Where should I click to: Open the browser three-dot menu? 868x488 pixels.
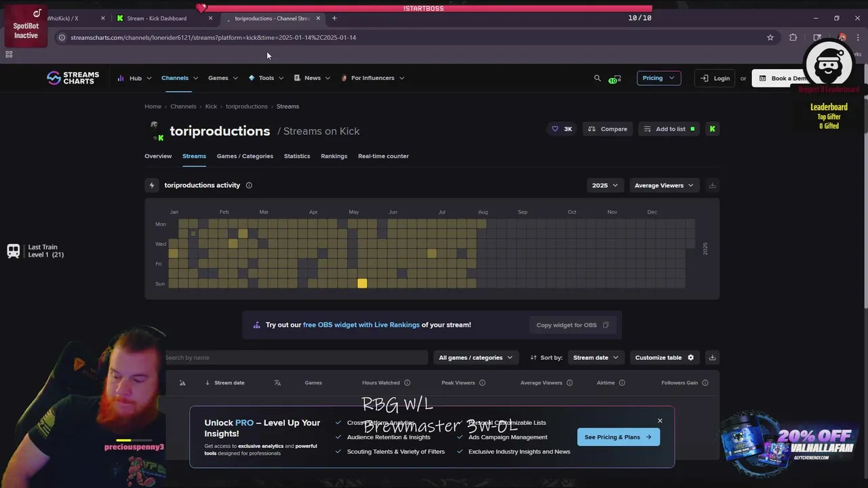click(x=859, y=37)
